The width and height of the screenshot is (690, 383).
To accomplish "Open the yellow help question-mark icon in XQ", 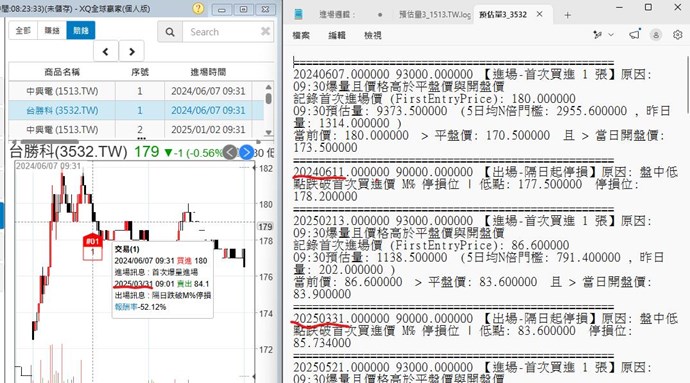I will pos(198,8).
